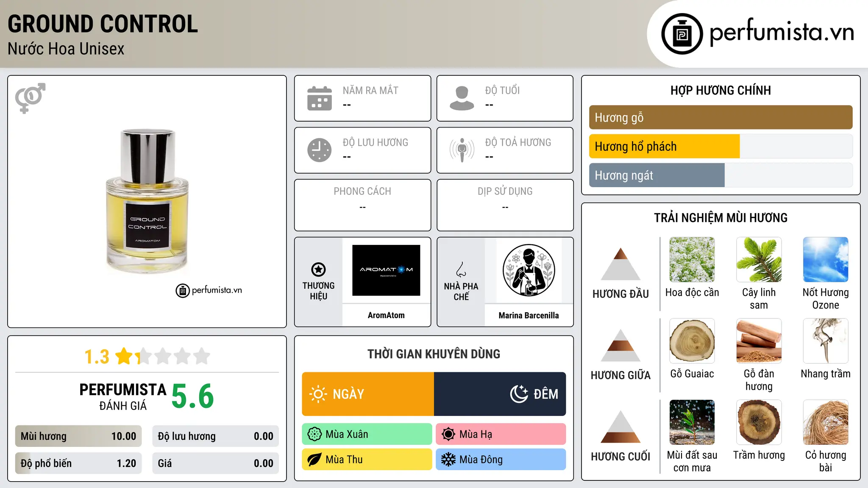This screenshot has height=488, width=868.
Task: Select the Mùi đất sau cơn mưa image
Action: [x=692, y=422]
